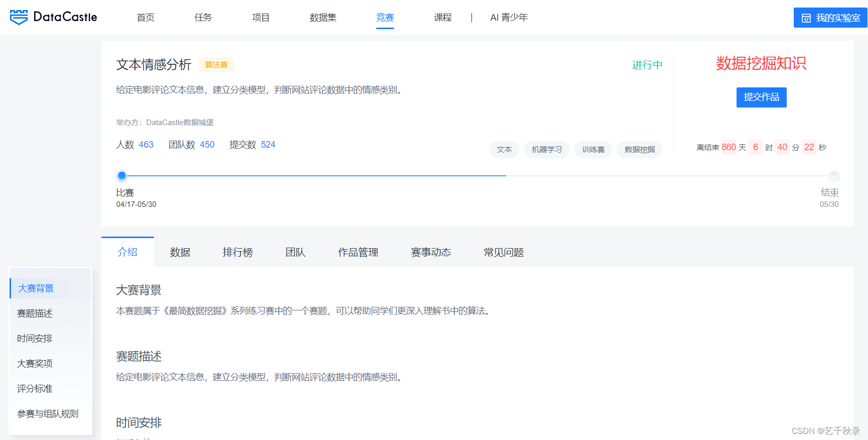Select the 训练赛 tag
The image size is (868, 440).
pyautogui.click(x=593, y=149)
